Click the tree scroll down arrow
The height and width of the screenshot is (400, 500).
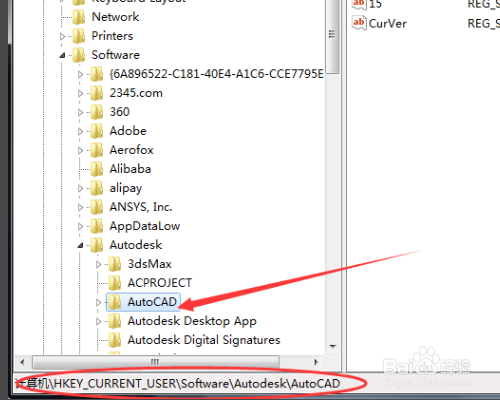[x=332, y=347]
